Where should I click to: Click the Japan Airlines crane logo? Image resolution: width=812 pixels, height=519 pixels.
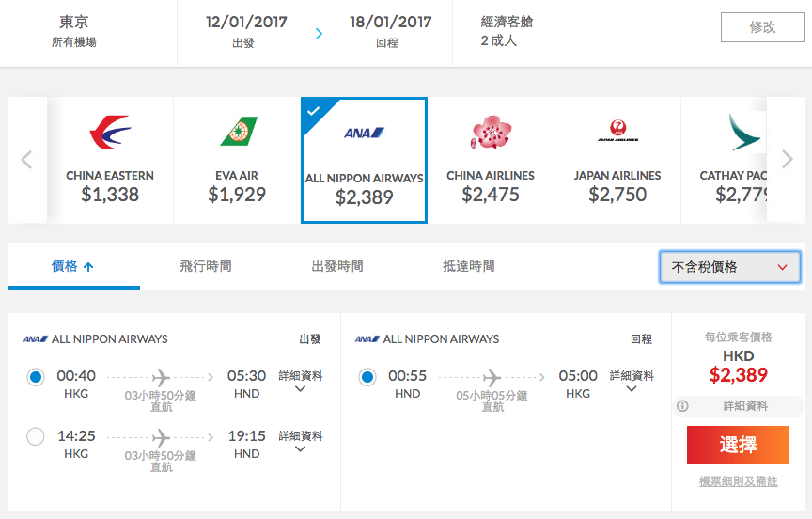click(x=617, y=131)
